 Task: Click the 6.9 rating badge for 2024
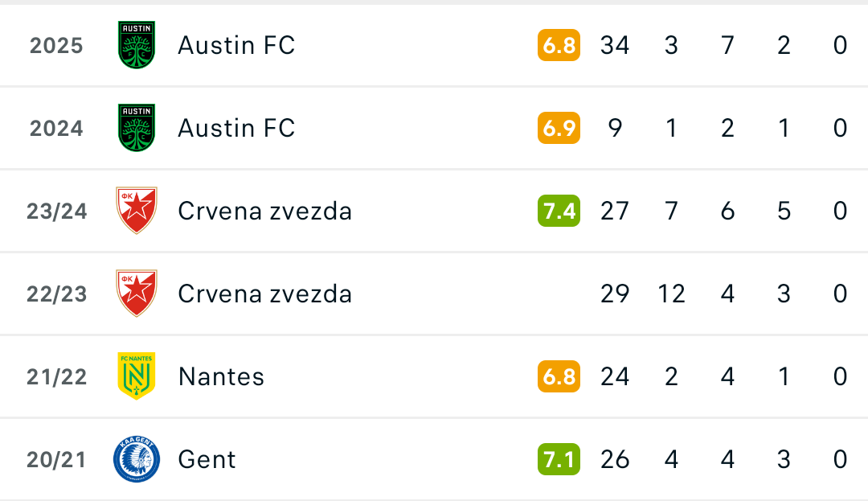click(x=559, y=128)
